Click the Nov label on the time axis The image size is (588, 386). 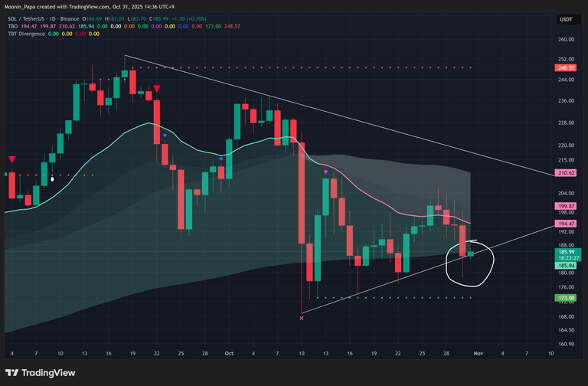pos(478,353)
